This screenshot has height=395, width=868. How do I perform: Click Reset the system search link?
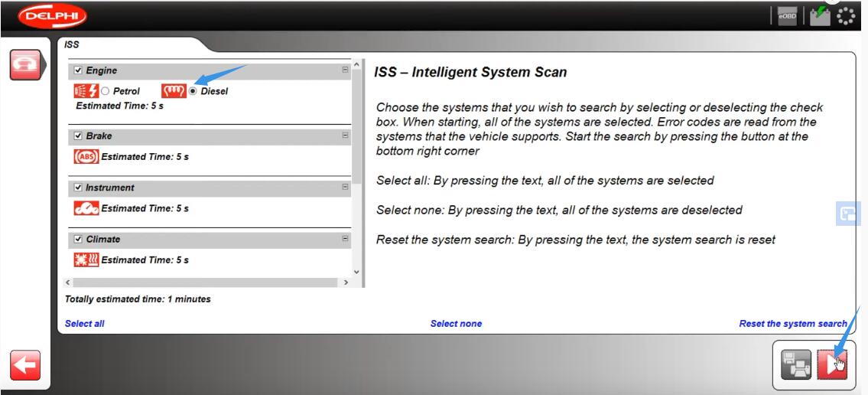[x=793, y=324]
